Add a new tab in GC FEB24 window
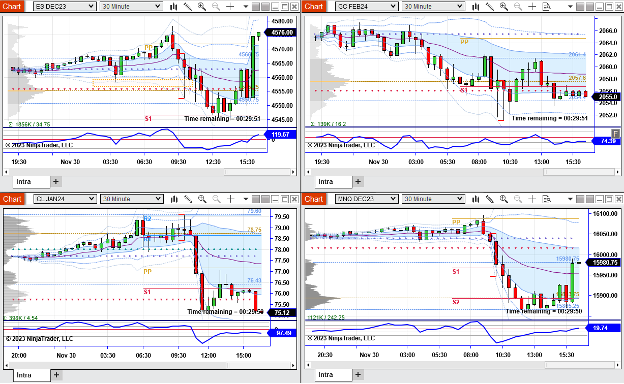This screenshot has width=624, height=384. tap(358, 181)
